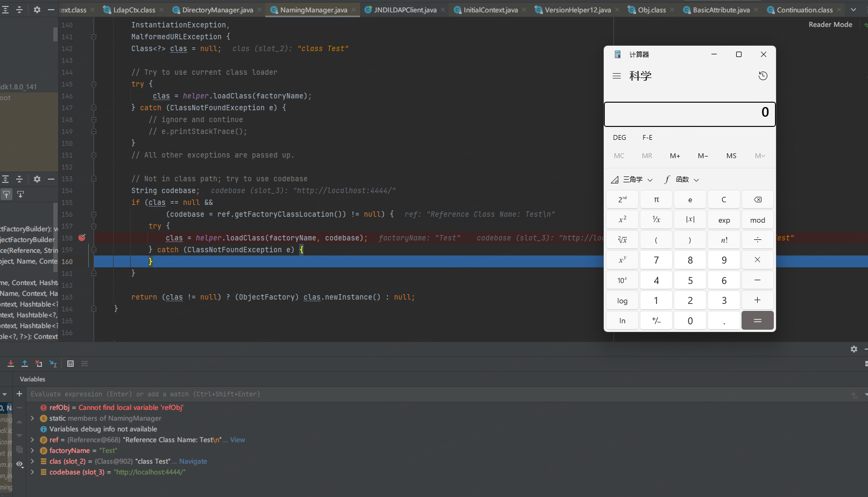Screen dimensions: 868x497
Task: Open the M memory list dropdown
Action: pyautogui.click(x=760, y=156)
